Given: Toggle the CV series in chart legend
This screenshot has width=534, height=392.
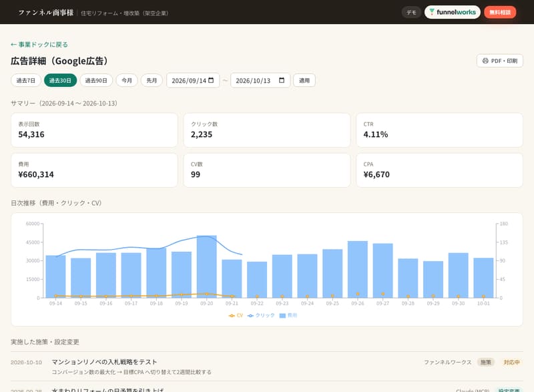Looking at the screenshot, I should tap(236, 315).
